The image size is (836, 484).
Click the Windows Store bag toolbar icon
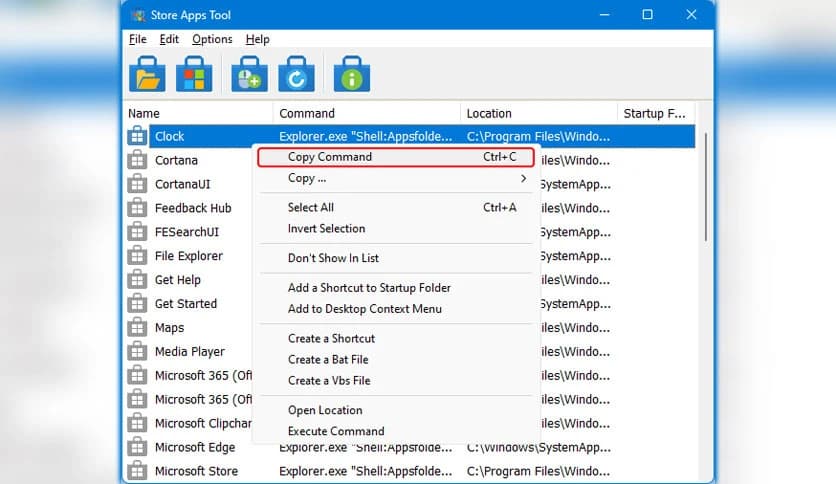[194, 74]
